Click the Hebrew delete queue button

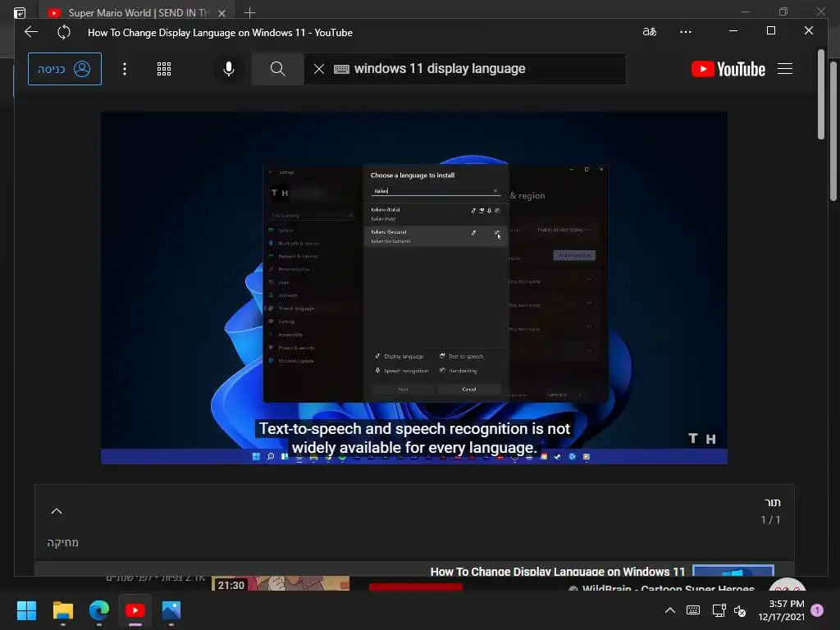(x=62, y=542)
